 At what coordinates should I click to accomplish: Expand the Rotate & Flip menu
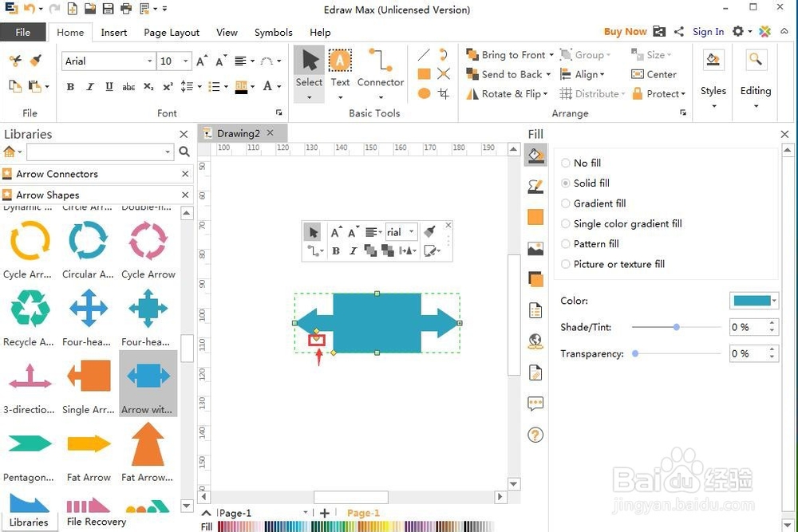508,94
